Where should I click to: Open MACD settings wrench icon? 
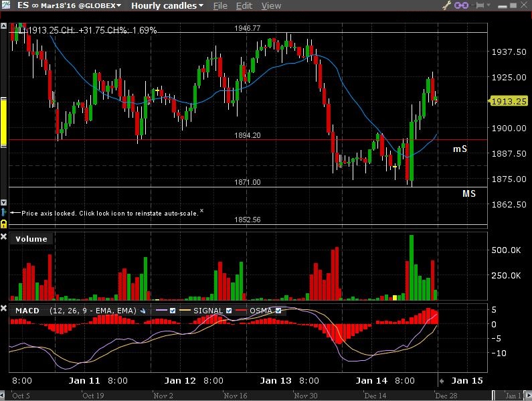[143, 311]
